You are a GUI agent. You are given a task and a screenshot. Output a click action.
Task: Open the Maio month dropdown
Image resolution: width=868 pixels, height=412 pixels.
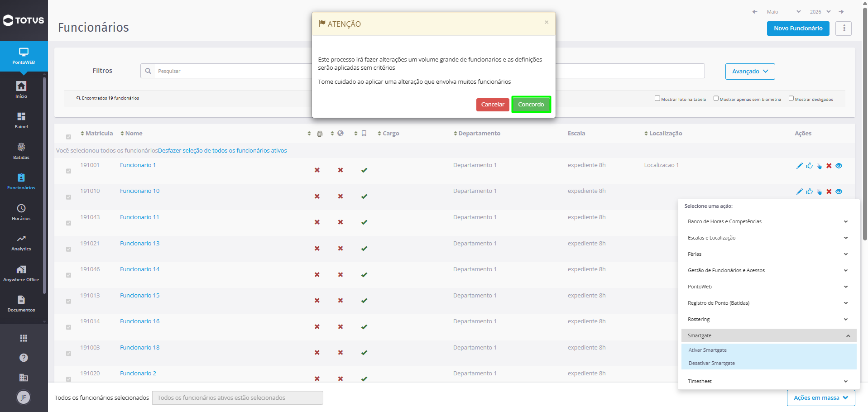[x=784, y=12]
